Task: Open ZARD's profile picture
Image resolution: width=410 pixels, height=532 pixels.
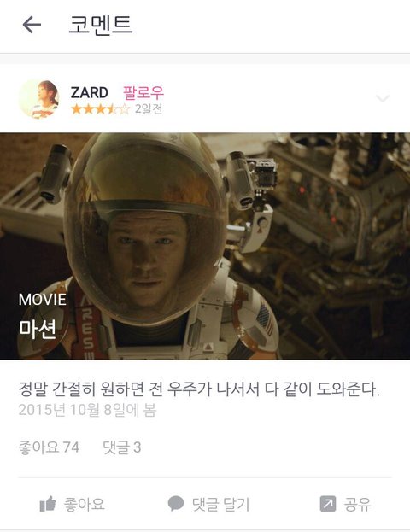Action: 38,99
